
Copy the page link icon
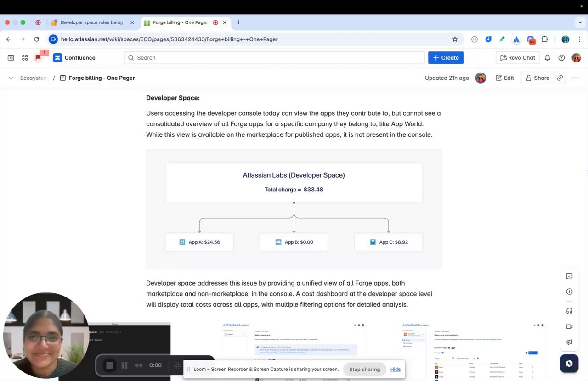click(x=560, y=78)
